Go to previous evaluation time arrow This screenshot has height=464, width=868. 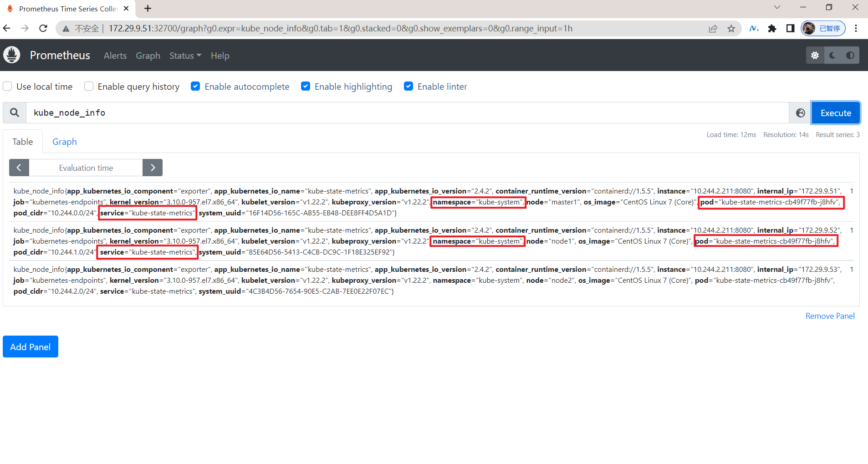pyautogui.click(x=19, y=168)
